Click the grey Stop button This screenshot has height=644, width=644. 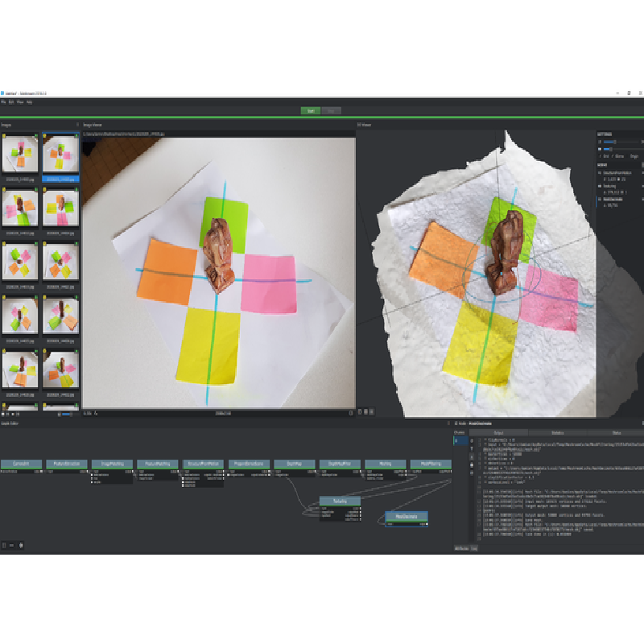tap(332, 110)
